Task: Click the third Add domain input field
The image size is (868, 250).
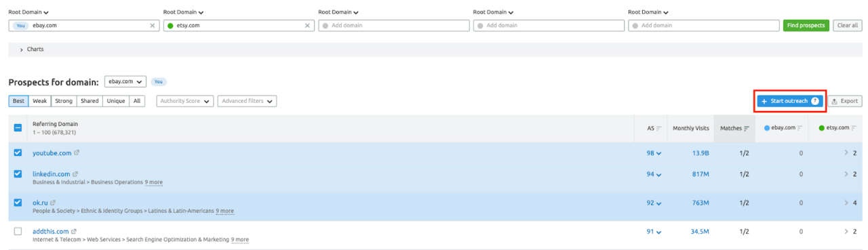Action: click(x=394, y=25)
